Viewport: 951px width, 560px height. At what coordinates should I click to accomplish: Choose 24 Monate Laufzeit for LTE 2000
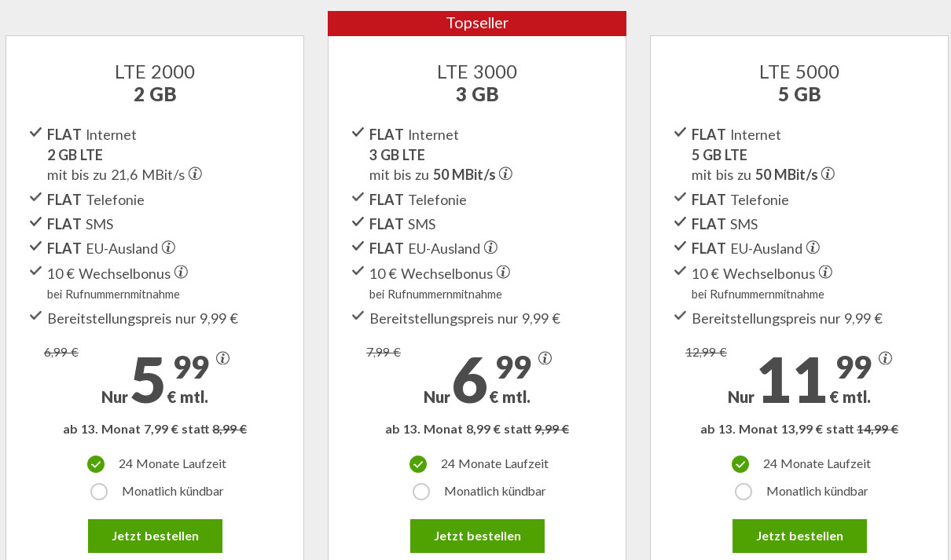[96, 464]
